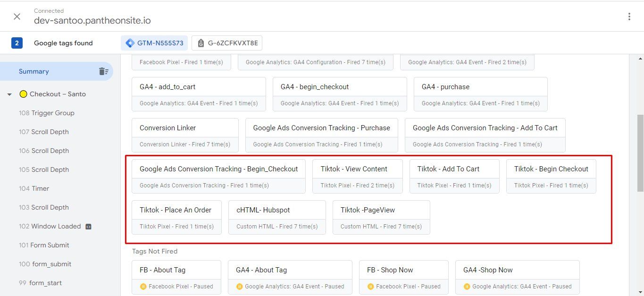Open the GA4 -Shop Now tag card
The image size is (644, 296).
coord(518,278)
